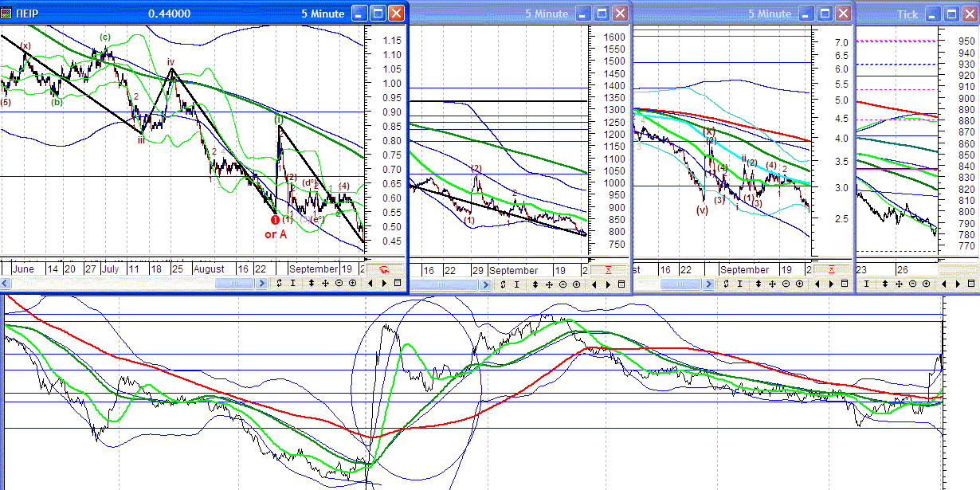This screenshot has height=490, width=980.
Task: Select the four-way move arrows in Tick window
Action: click(899, 284)
